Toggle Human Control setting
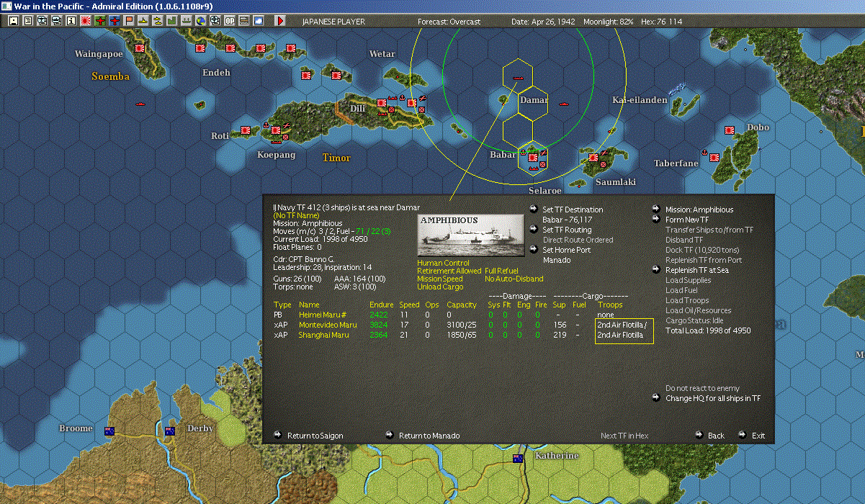 443,263
